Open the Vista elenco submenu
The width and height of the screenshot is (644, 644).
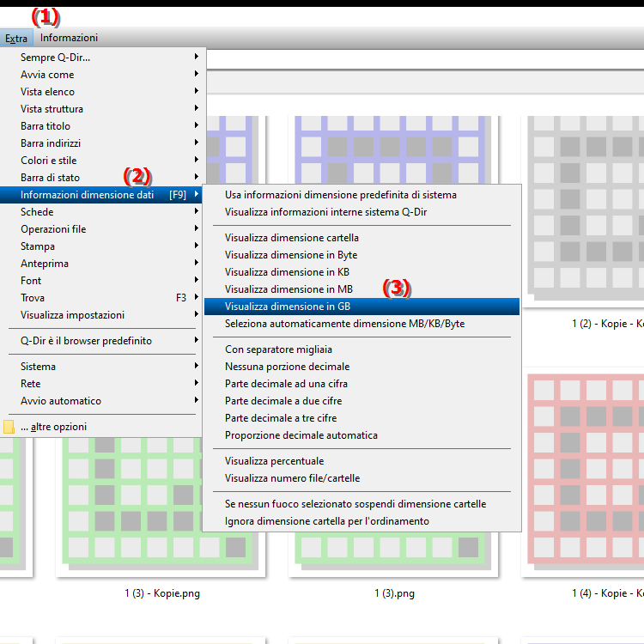(x=100, y=92)
